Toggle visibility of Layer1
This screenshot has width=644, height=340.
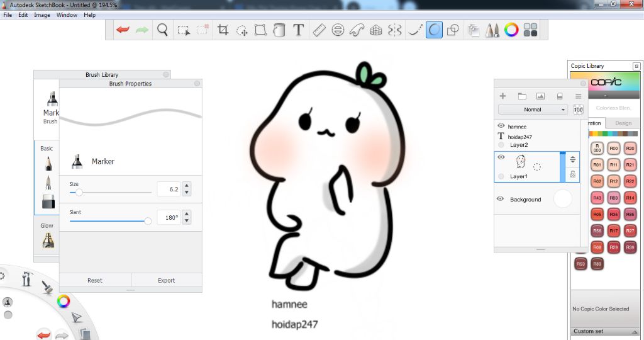[x=501, y=157]
